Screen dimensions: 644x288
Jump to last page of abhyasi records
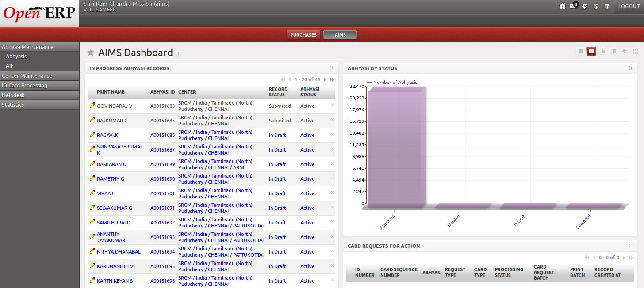click(x=332, y=80)
